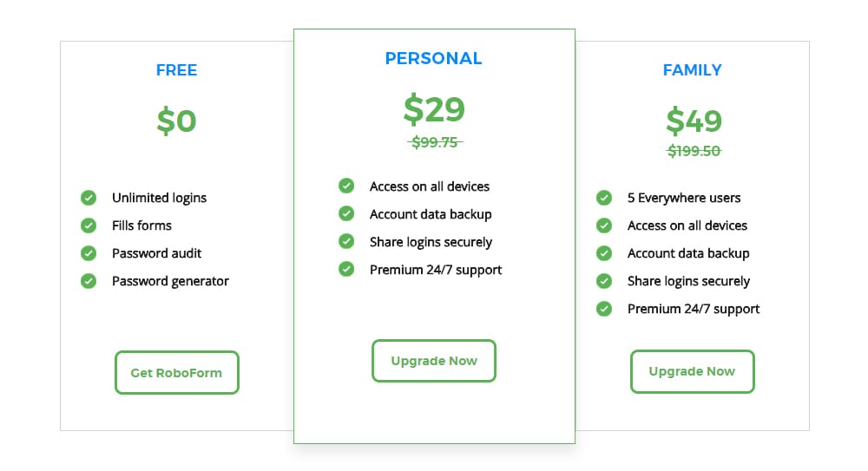This screenshot has width=868, height=471.
Task: Click Upgrade Now in the Family plan
Action: (x=692, y=371)
